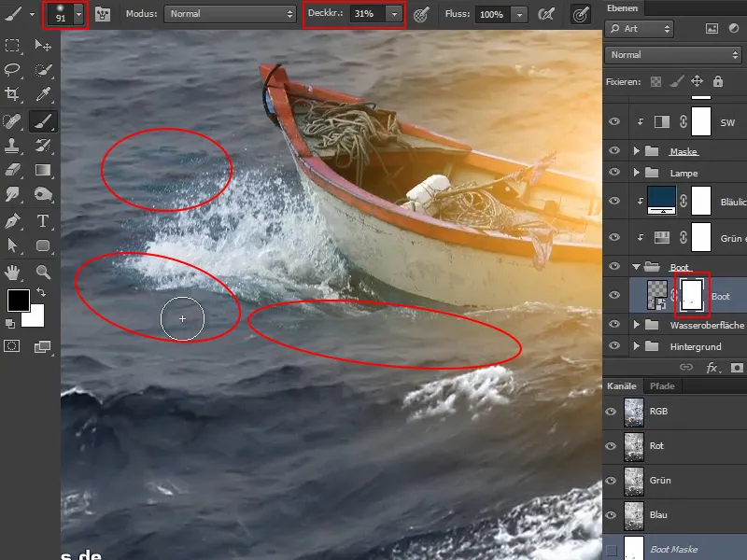The image size is (747, 560).
Task: Switch to the Kanäle tab
Action: pyautogui.click(x=622, y=386)
